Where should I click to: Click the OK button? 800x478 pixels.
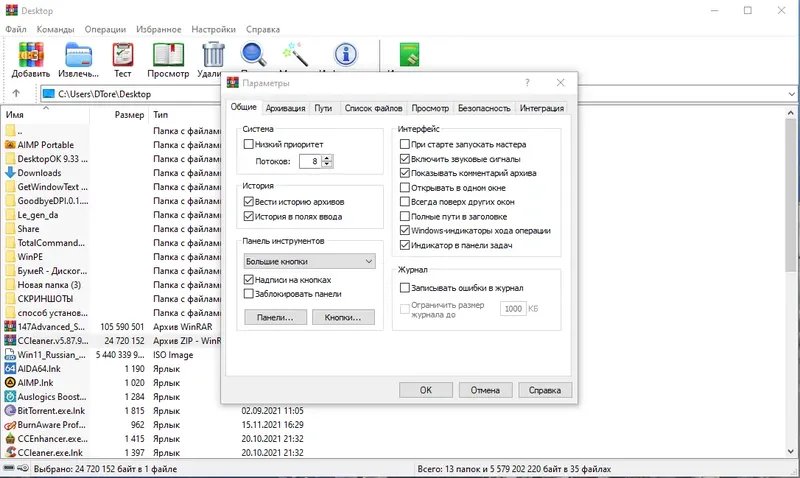tap(426, 390)
